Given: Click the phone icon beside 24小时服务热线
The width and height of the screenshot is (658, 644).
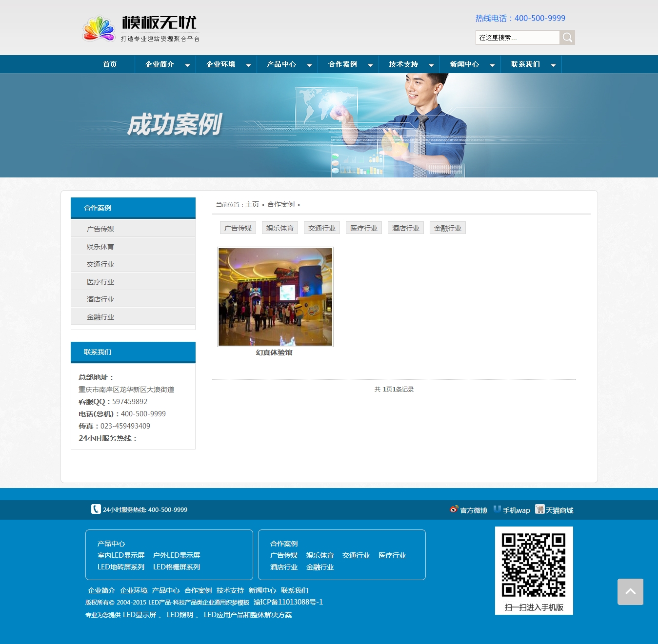Looking at the screenshot, I should pos(96,509).
